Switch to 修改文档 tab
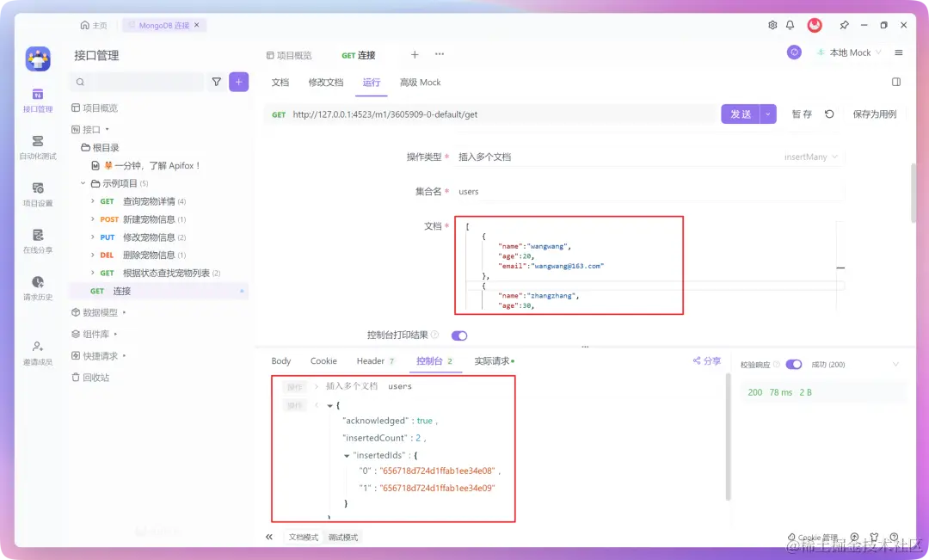 [326, 83]
